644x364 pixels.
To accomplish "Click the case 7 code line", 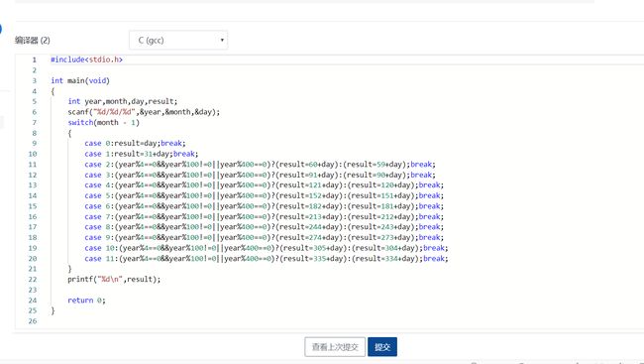I will [265, 217].
